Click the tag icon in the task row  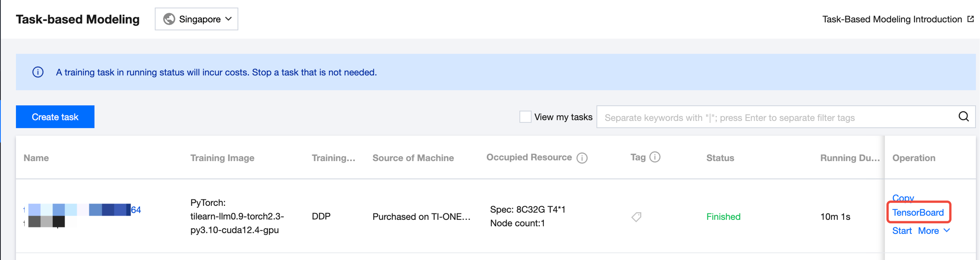pos(636,217)
